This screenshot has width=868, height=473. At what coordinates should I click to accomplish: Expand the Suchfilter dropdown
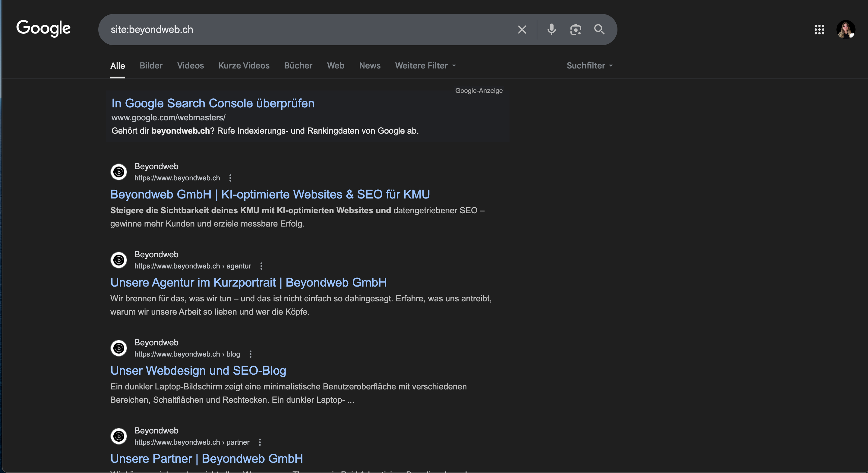[590, 65]
